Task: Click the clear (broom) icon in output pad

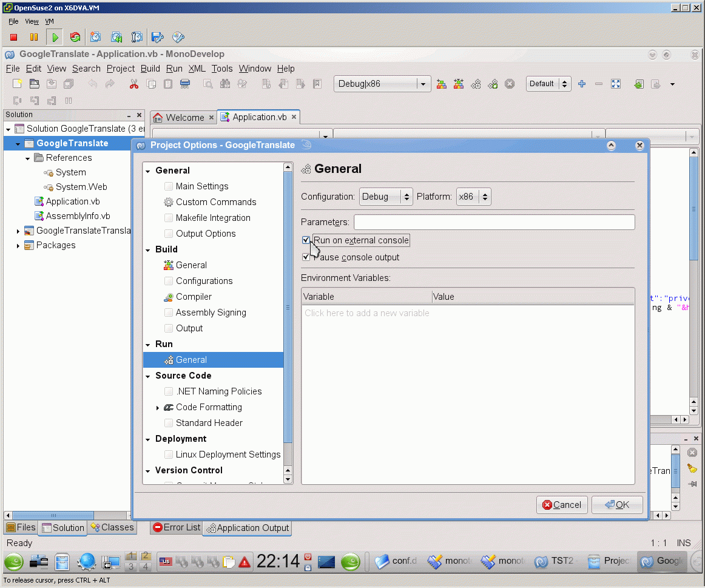Action: coord(692,468)
